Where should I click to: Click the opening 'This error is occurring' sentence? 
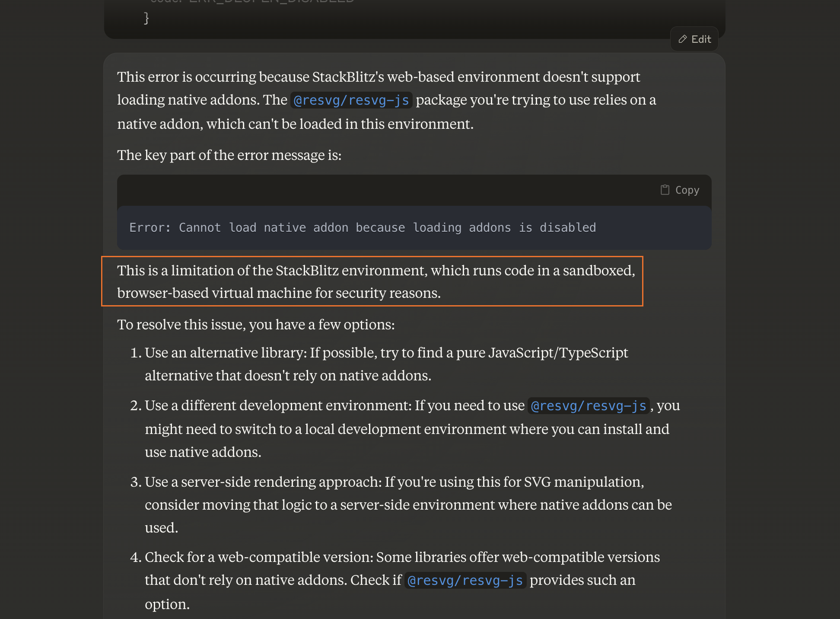click(x=378, y=77)
